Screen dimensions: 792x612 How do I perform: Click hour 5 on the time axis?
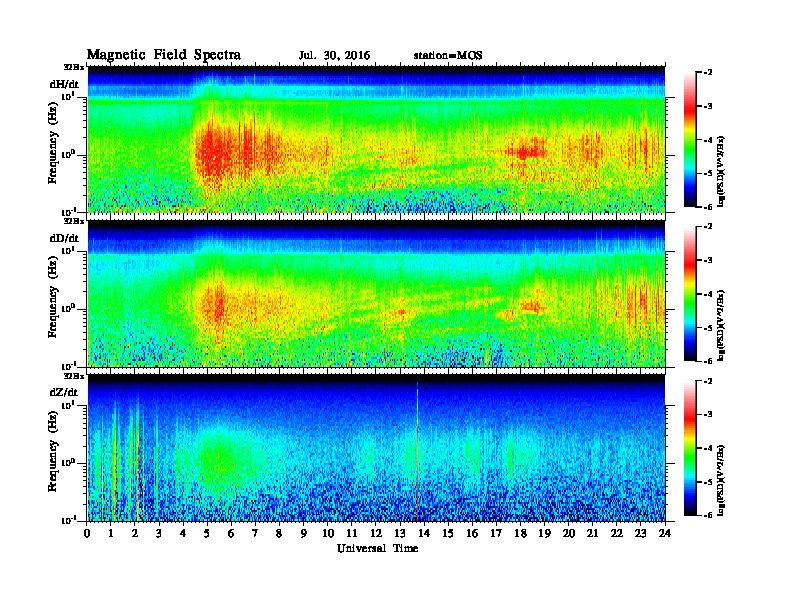pyautogui.click(x=207, y=534)
